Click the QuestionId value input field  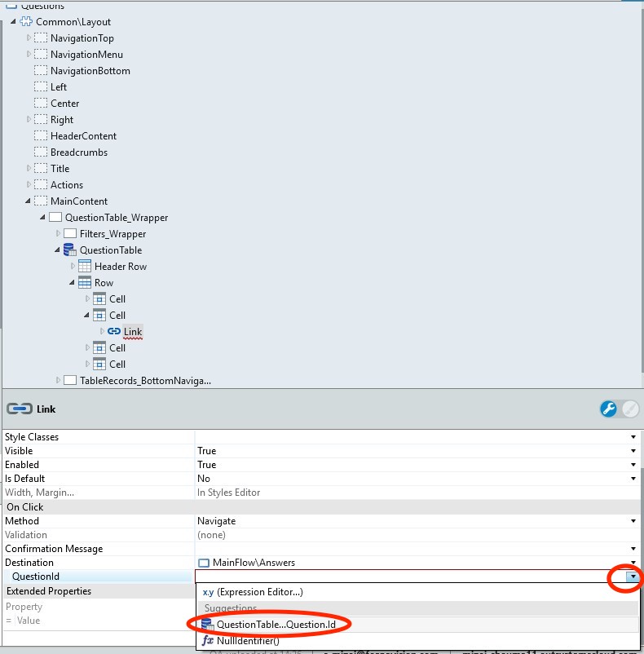pos(411,577)
